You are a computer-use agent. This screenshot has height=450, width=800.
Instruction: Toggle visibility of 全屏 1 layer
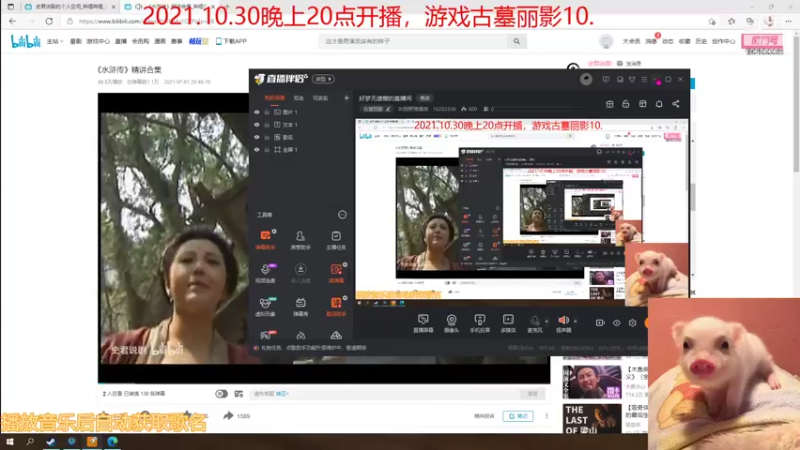pyautogui.click(x=257, y=150)
